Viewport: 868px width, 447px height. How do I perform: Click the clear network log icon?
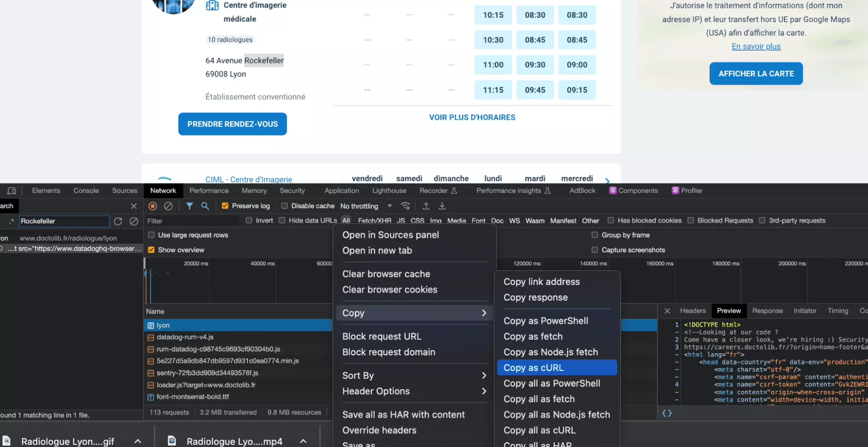pyautogui.click(x=168, y=206)
